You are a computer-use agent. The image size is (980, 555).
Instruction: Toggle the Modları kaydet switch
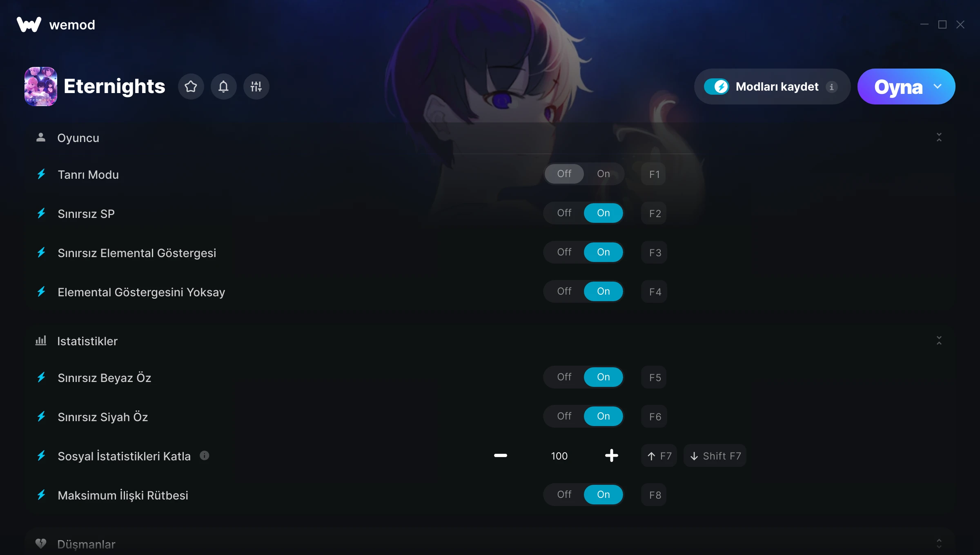717,87
